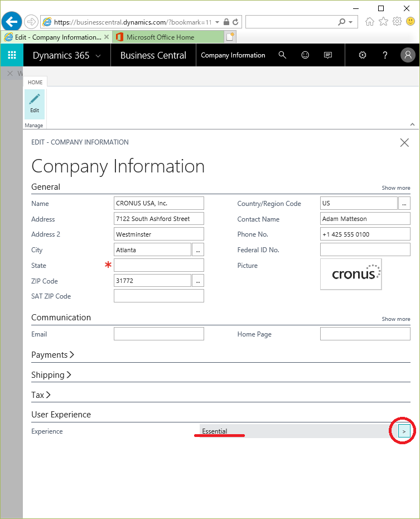Click the browser address bar URL
The width and height of the screenshot is (420, 519).
[132, 22]
